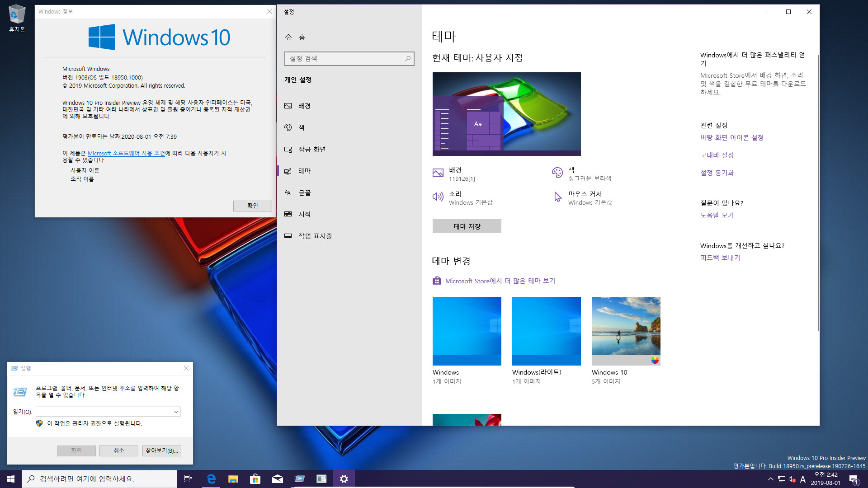Open Microsoft Software License Terms link
This screenshot has height=488, width=868.
click(126, 153)
